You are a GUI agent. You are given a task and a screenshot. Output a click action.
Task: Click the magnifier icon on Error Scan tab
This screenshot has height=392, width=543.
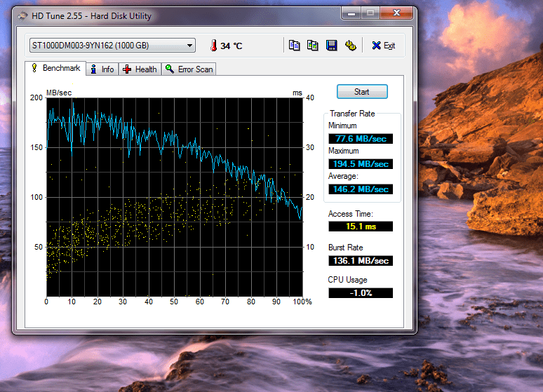point(170,69)
